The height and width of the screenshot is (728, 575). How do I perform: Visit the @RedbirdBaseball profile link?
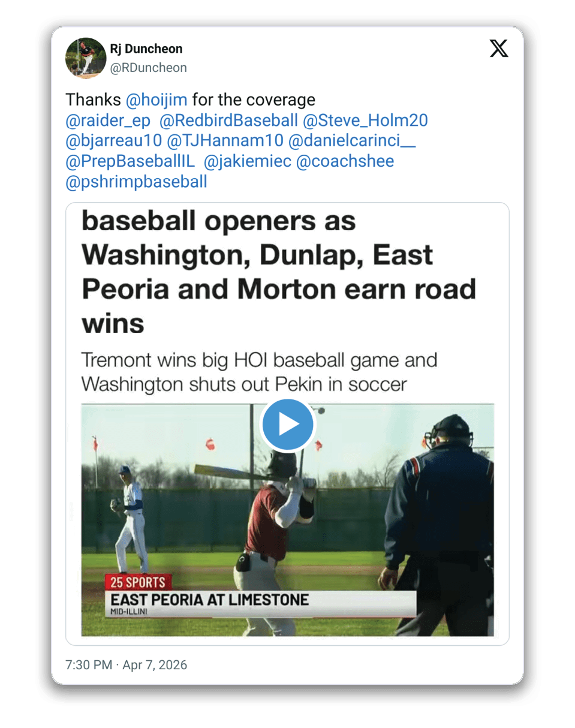(x=228, y=120)
